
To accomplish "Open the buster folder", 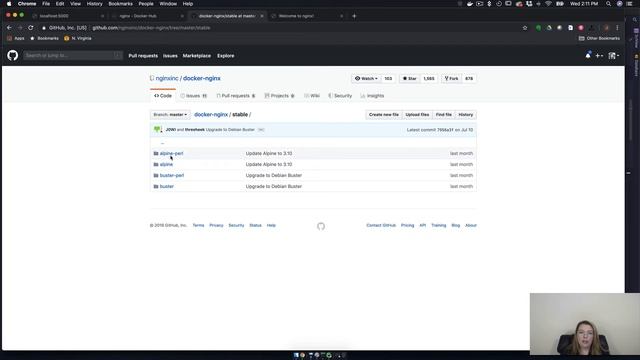I will coord(167,187).
